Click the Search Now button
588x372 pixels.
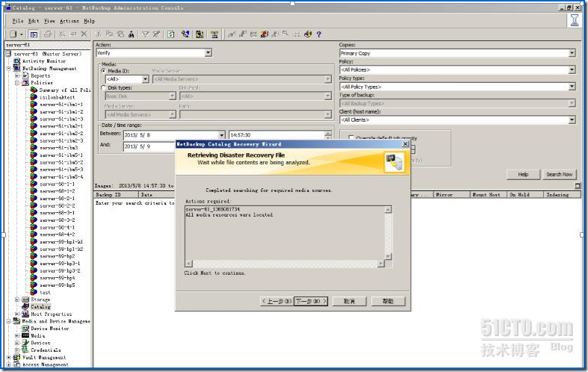click(559, 174)
